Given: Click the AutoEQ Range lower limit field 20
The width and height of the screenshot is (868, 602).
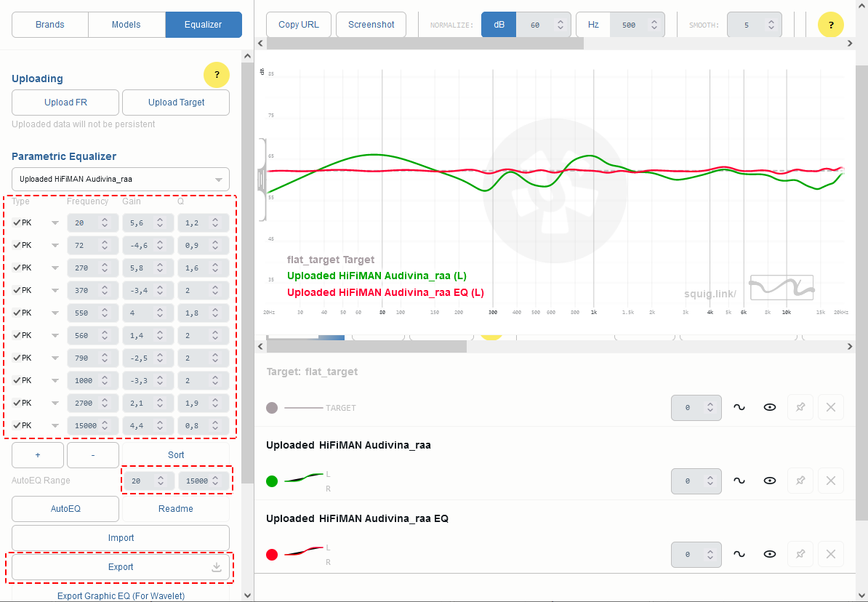Looking at the screenshot, I should (148, 481).
